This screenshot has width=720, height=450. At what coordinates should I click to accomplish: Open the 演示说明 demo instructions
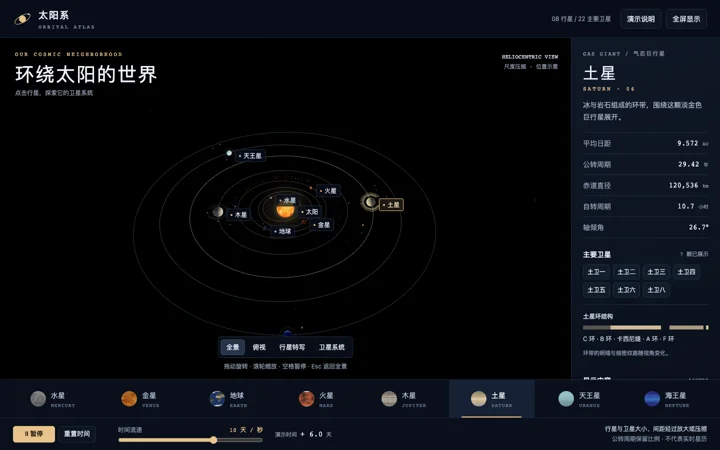[641, 19]
